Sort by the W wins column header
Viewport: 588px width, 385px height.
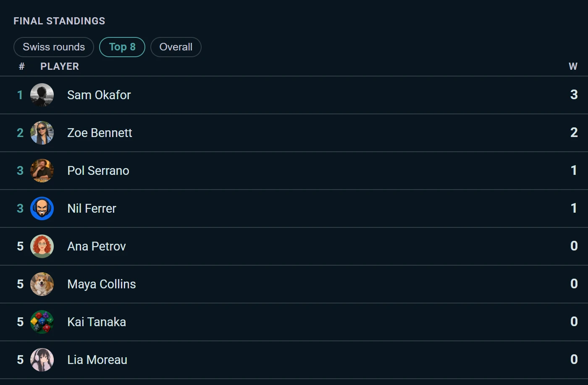pos(573,66)
